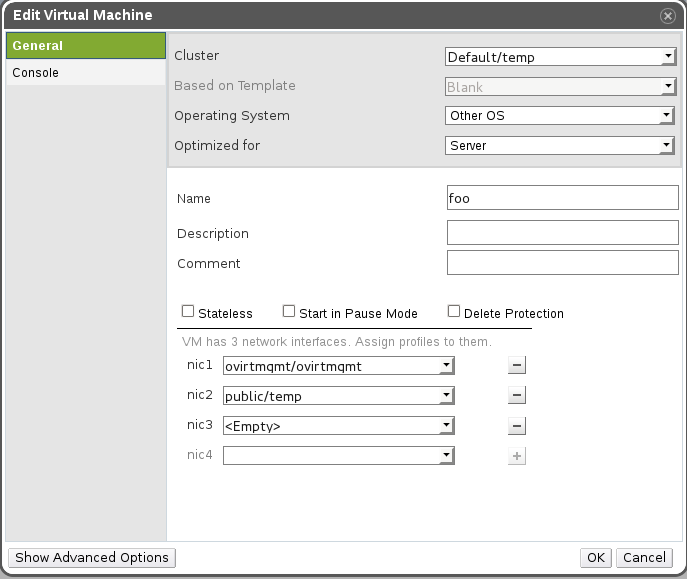687x579 pixels.
Task: Enable Delete Protection checkbox
Action: coord(454,312)
